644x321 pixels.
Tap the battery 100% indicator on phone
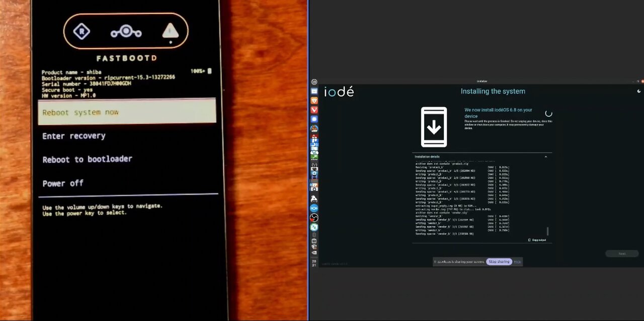(x=201, y=71)
